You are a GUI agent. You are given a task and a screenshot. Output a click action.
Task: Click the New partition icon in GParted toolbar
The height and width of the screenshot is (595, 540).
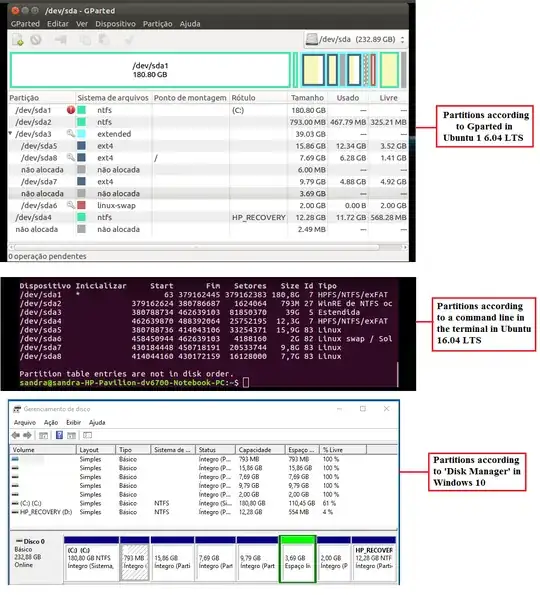18,39
